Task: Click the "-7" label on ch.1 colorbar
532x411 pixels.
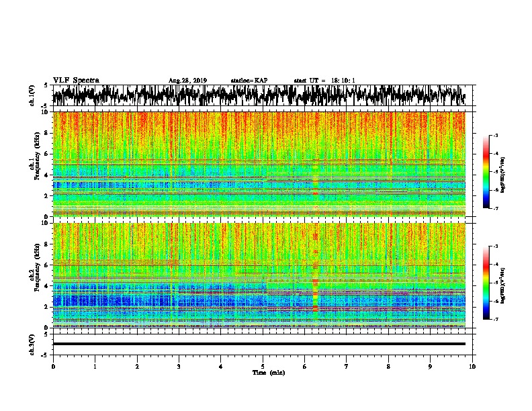Action: (x=496, y=208)
